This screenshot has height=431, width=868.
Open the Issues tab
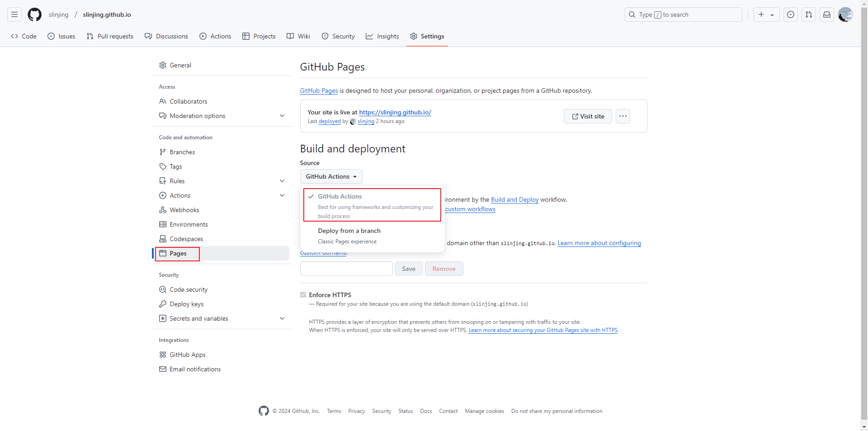(61, 36)
